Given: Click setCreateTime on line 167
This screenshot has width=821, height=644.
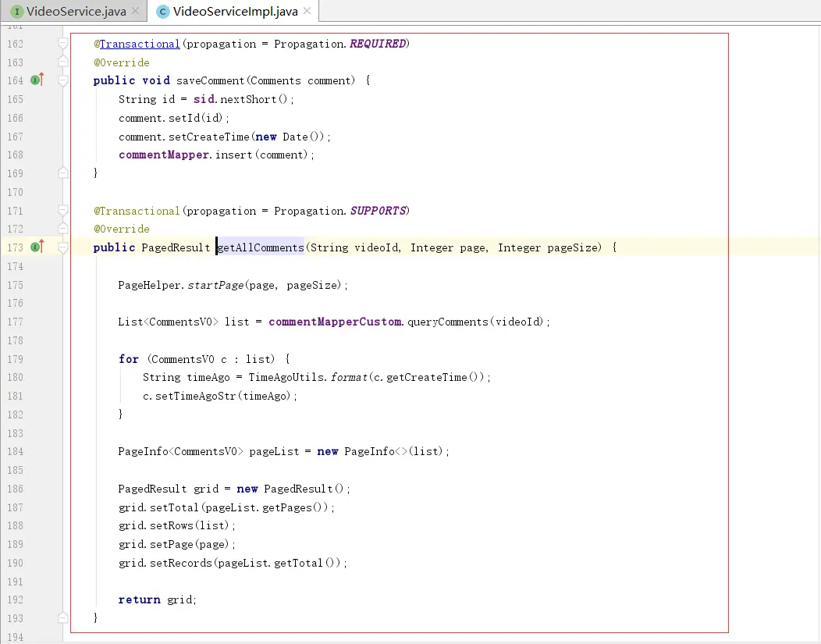Looking at the screenshot, I should click(x=209, y=137).
